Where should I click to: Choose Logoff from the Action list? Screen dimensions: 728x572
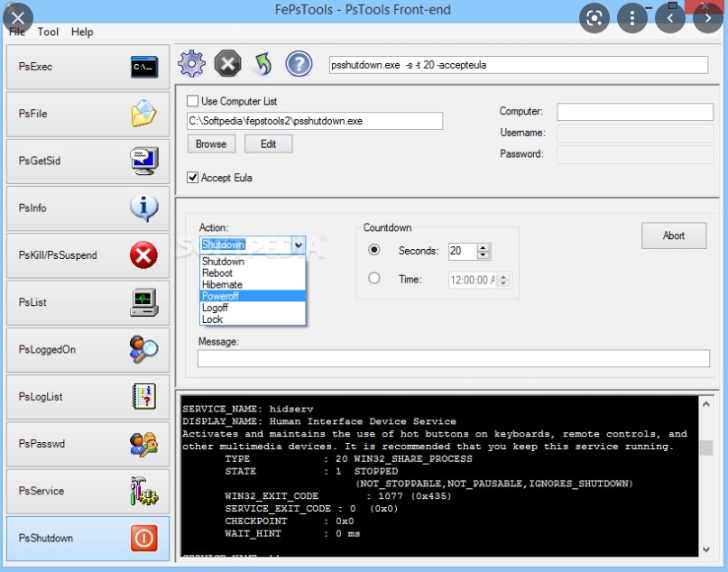tap(253, 308)
